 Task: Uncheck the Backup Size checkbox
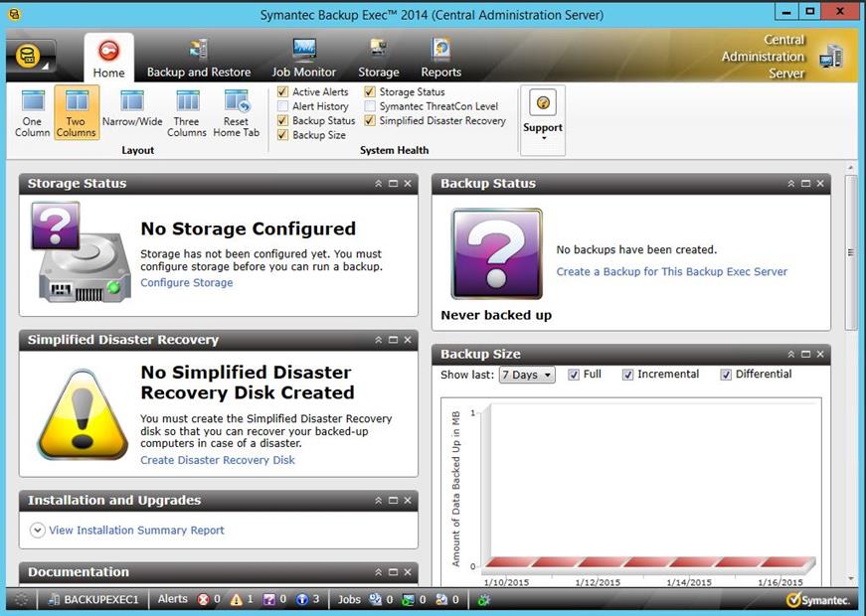pyautogui.click(x=282, y=135)
